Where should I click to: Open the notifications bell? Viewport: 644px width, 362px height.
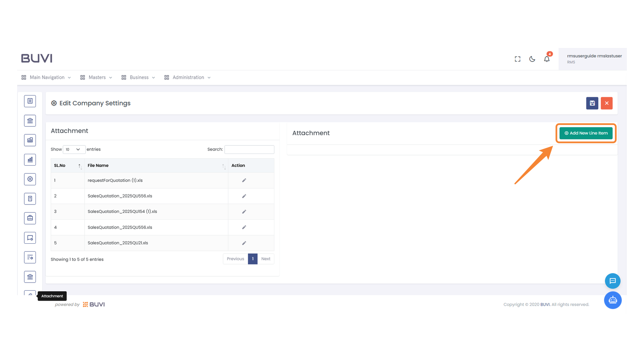pyautogui.click(x=547, y=59)
